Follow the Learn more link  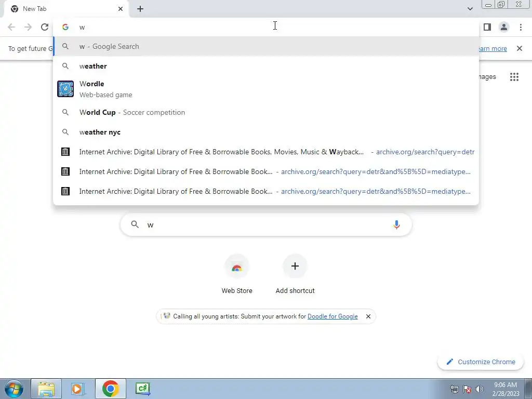[492, 48]
